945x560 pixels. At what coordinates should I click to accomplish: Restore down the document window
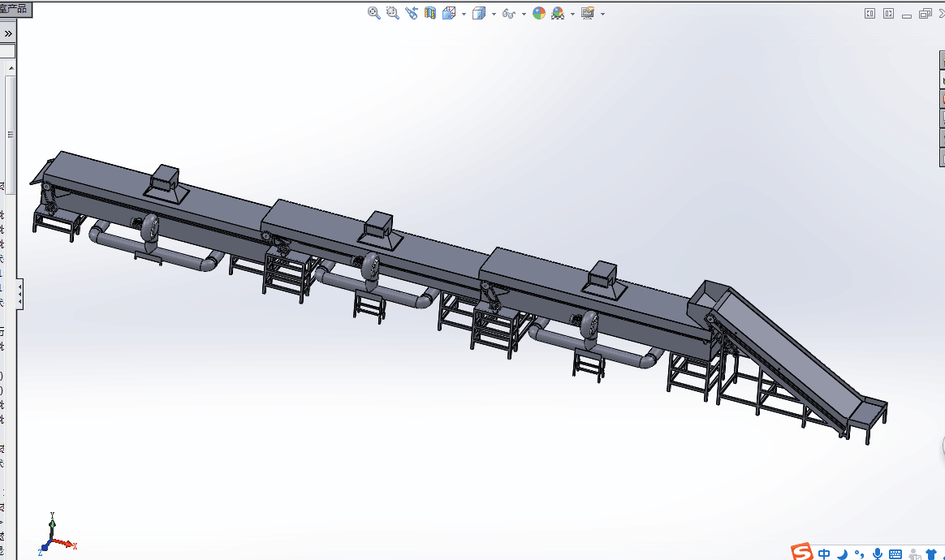[x=926, y=13]
